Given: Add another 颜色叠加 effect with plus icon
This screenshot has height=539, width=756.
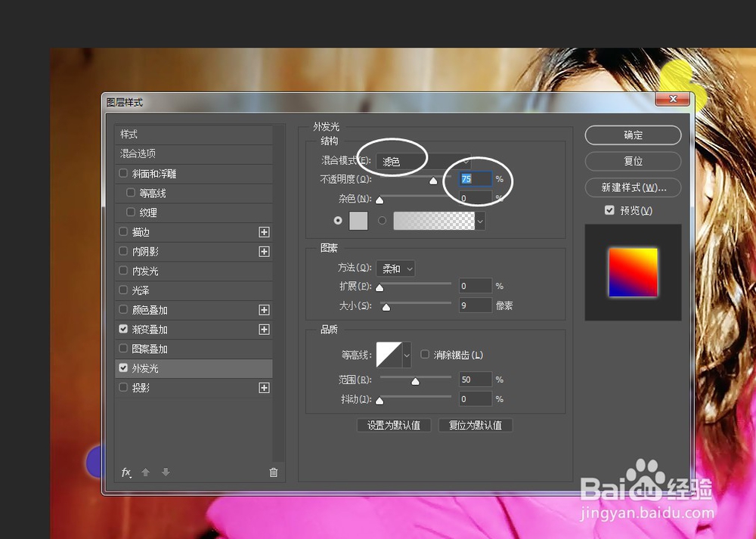Looking at the screenshot, I should point(264,310).
